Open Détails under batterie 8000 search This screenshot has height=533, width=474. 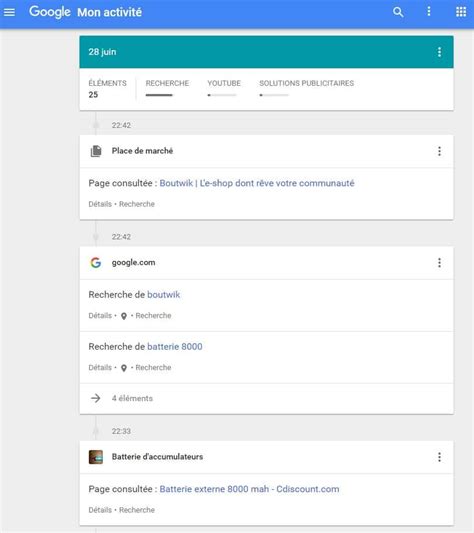100,367
